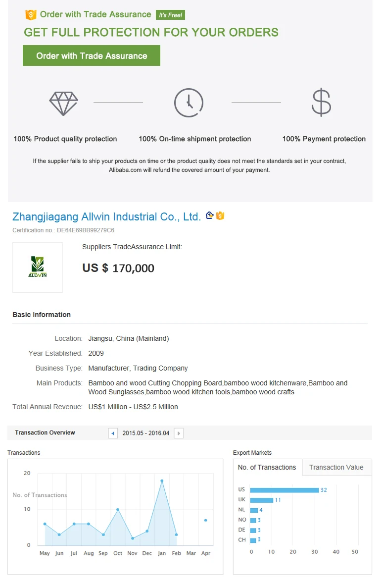
Task: Click the Trade Assurance shield icon in header
Action: click(31, 15)
